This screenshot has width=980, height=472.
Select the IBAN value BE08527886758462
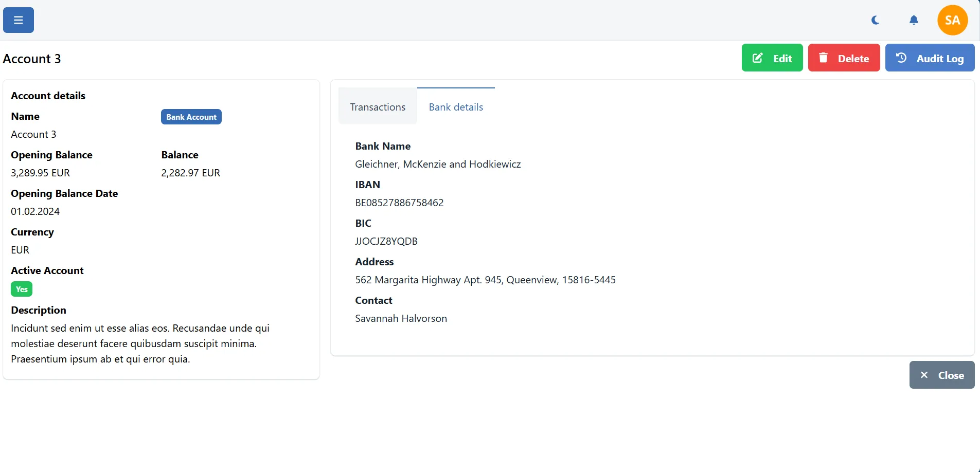pyautogui.click(x=399, y=203)
